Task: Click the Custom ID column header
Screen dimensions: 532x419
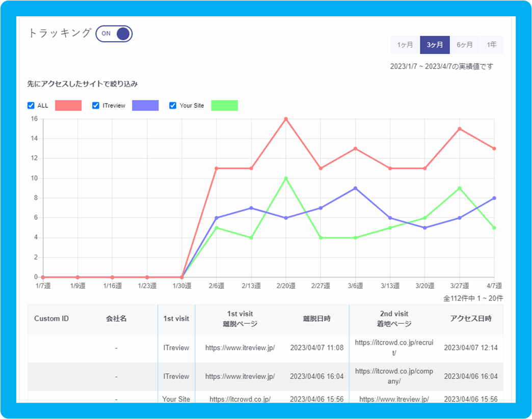Action: click(51, 319)
